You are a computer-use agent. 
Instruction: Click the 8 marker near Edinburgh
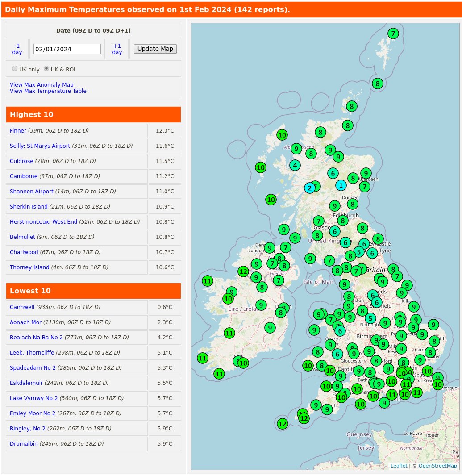tap(343, 221)
